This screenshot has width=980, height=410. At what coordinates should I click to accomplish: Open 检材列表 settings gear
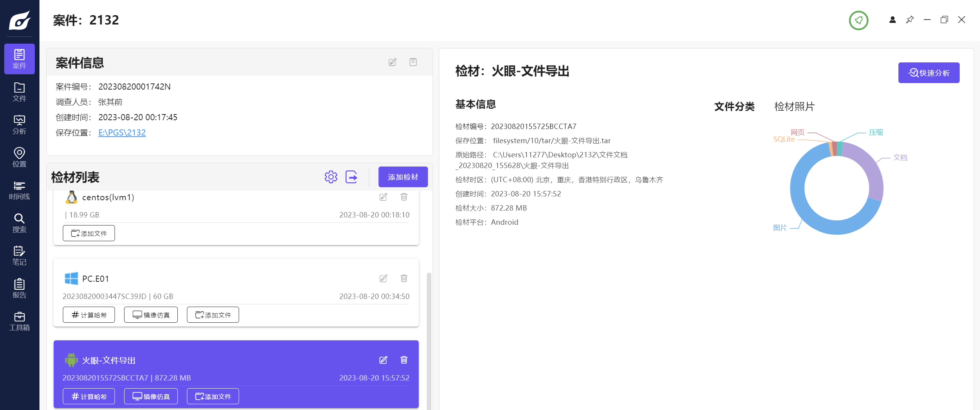(331, 177)
